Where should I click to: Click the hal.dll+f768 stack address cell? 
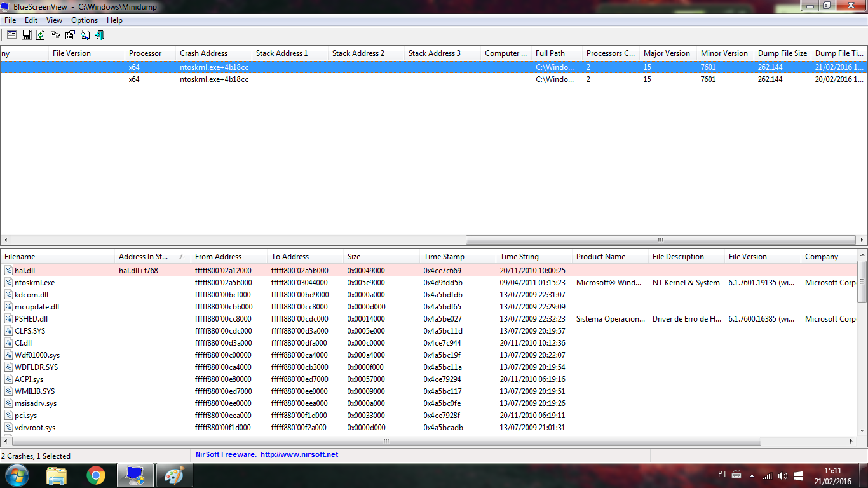139,271
